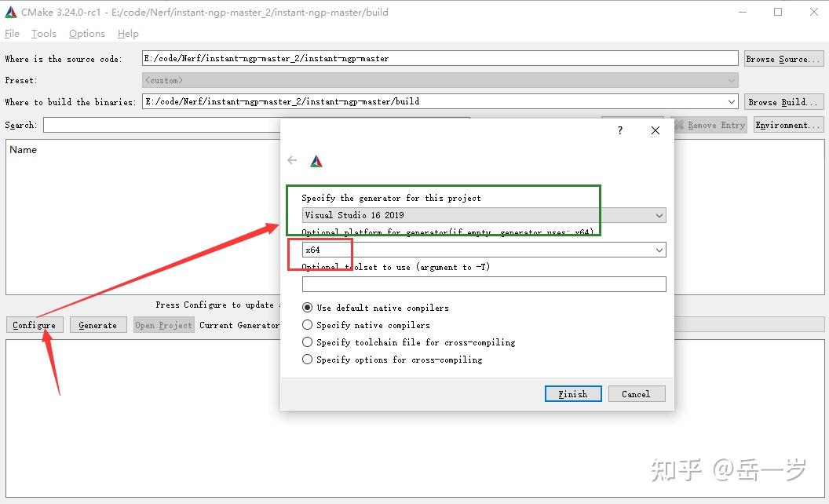
Task: Click Finish to confirm the generator
Action: 572,393
